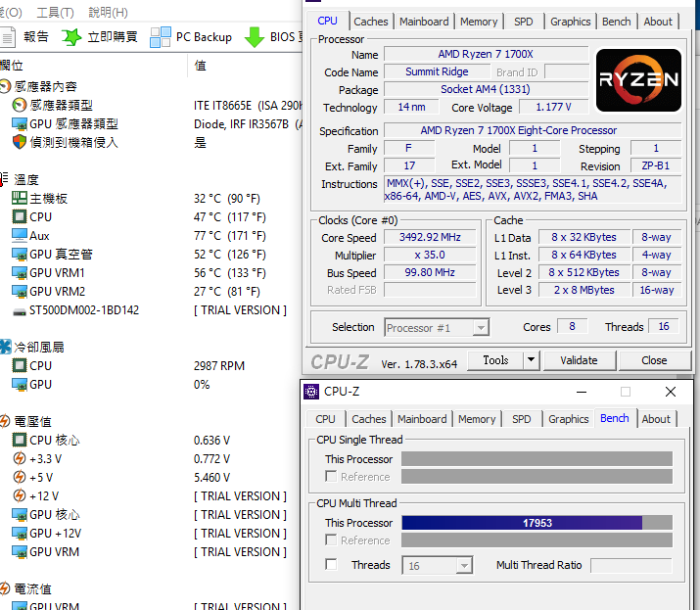Click the Multi Thread Ratio field
The height and width of the screenshot is (610, 700).
click(x=630, y=565)
